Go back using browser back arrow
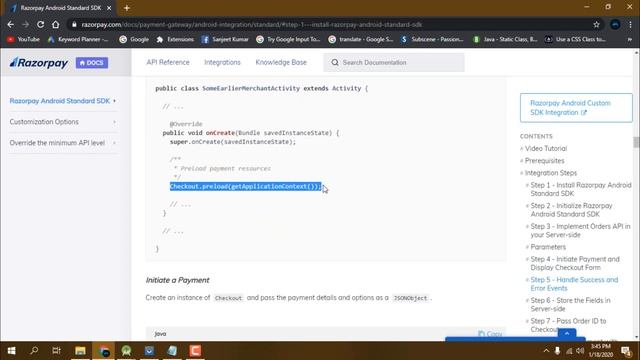This screenshot has height=360, width=640. click(x=11, y=24)
